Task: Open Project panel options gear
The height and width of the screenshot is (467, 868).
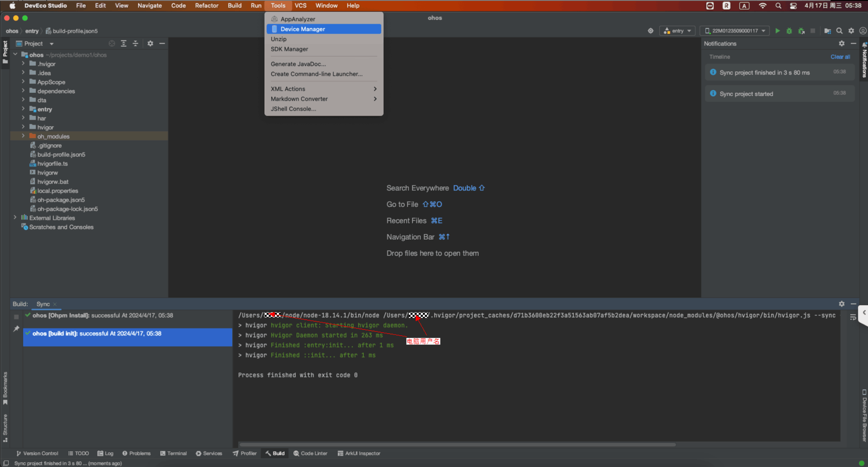Action: point(150,44)
